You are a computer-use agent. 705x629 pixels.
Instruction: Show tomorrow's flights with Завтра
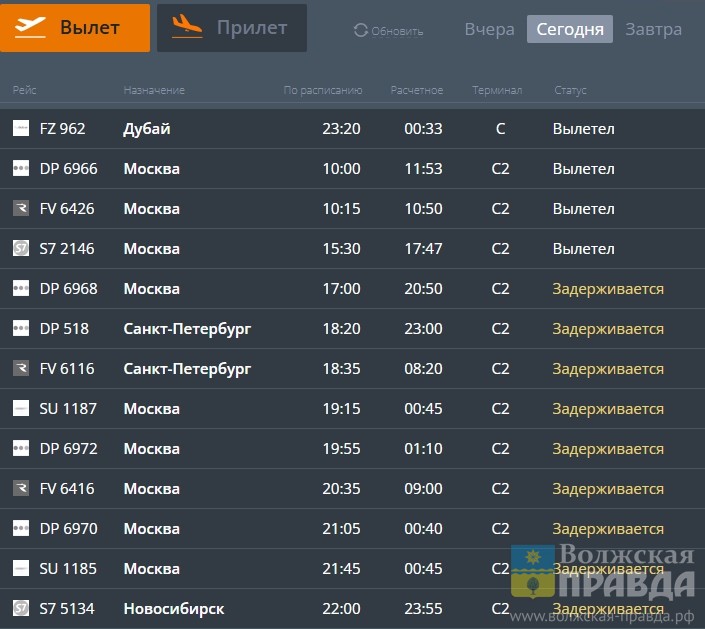coord(654,29)
